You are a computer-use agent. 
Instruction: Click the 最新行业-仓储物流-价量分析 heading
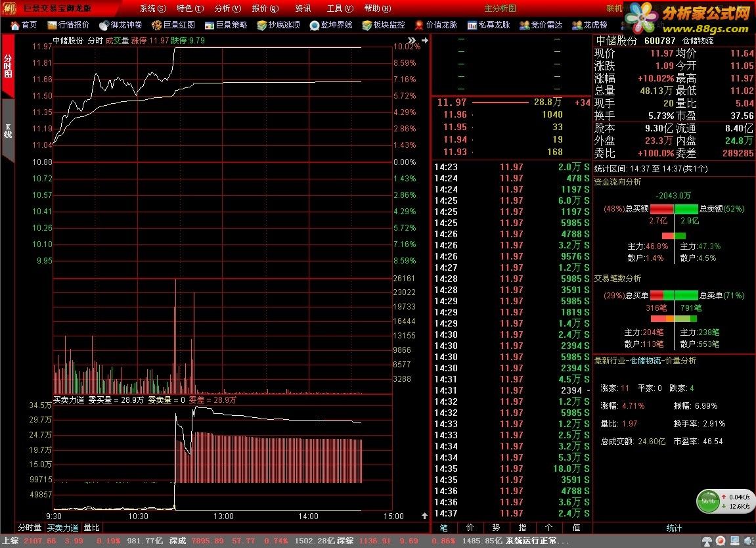(645, 360)
